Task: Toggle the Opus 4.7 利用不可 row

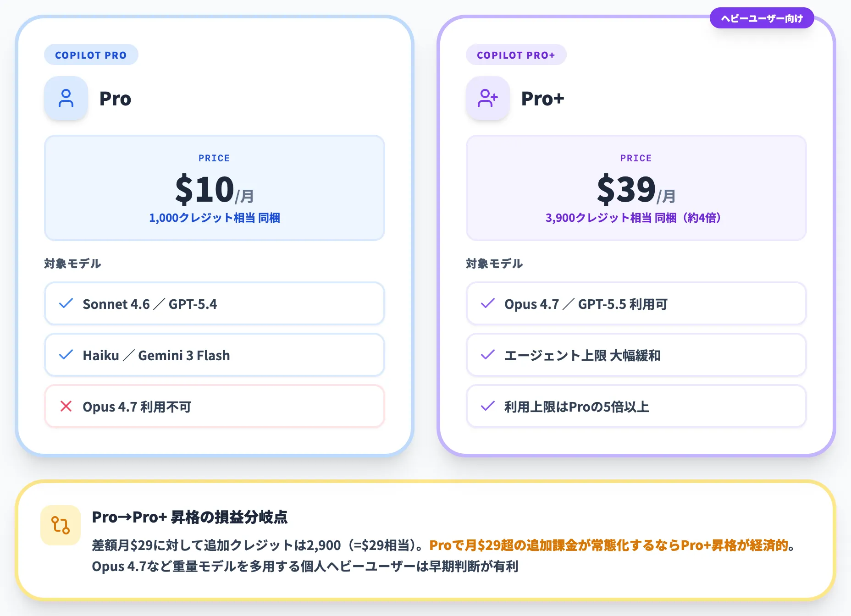Action: coord(214,406)
